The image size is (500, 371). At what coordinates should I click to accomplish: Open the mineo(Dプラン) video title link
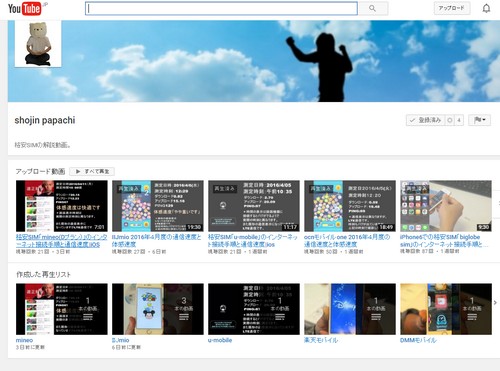tap(62, 241)
